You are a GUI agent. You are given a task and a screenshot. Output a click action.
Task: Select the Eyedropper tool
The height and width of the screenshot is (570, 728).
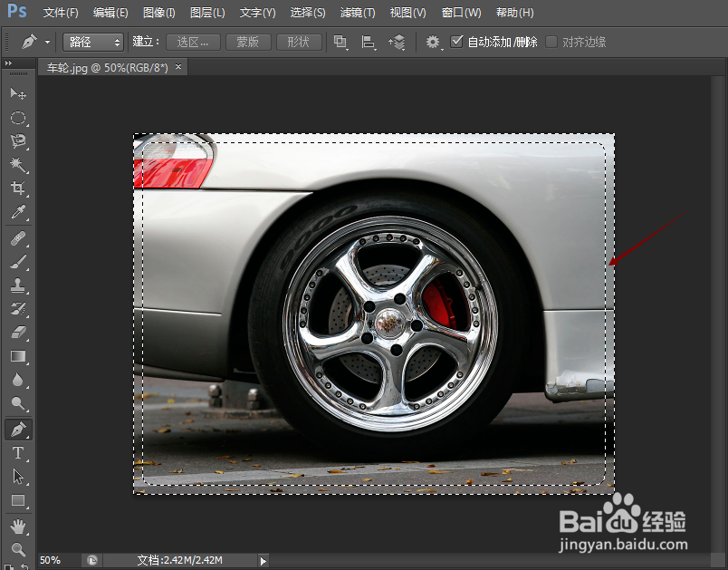tap(18, 212)
